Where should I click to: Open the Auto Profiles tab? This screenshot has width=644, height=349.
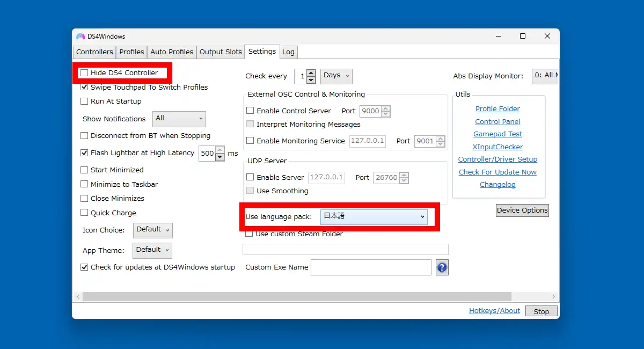[x=172, y=52]
